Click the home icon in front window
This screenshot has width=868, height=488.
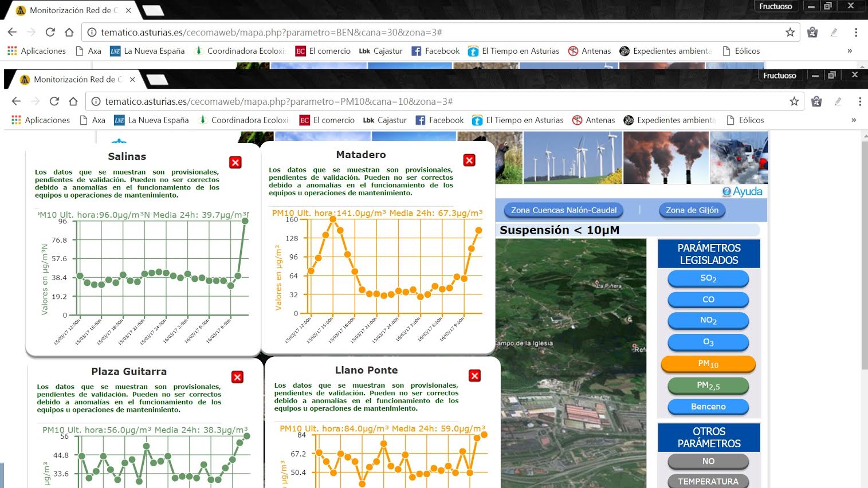pyautogui.click(x=73, y=101)
